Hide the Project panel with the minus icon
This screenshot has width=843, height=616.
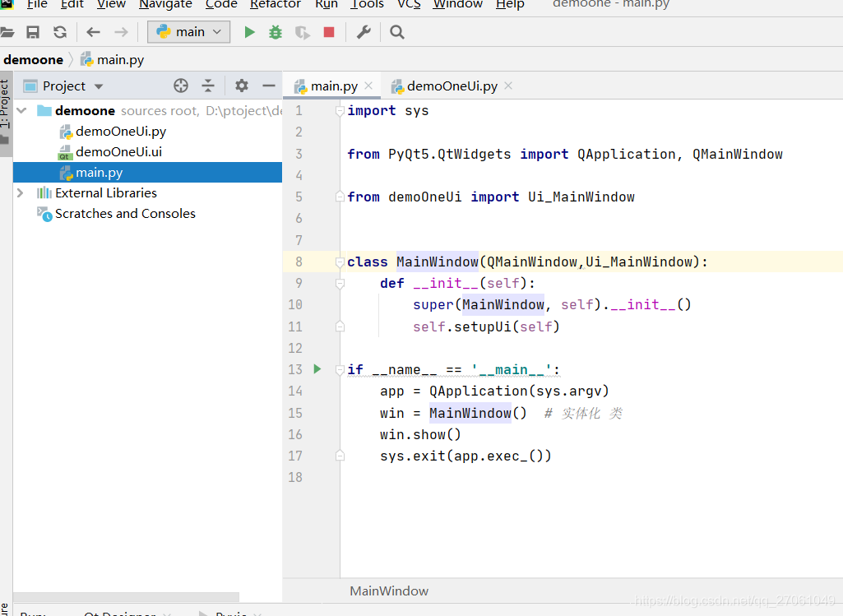coord(269,86)
